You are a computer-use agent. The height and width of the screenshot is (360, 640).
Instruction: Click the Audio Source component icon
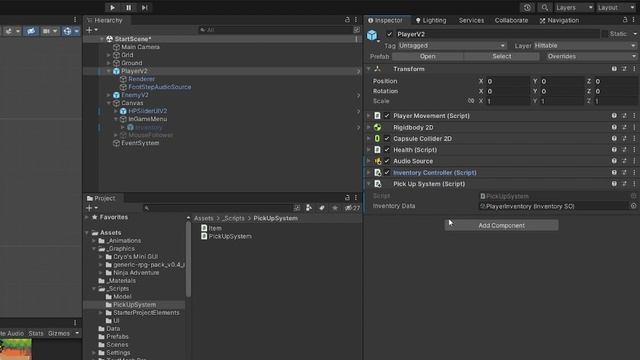click(377, 161)
